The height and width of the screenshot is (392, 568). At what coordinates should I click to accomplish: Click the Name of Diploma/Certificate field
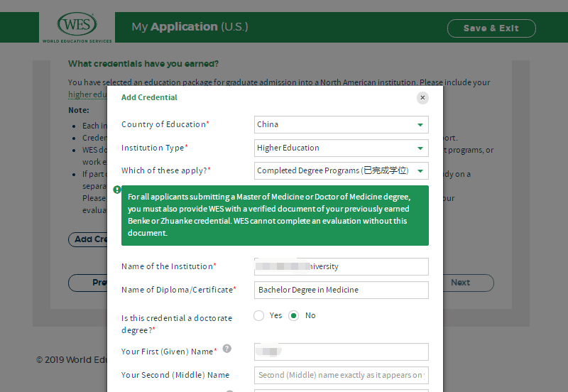pyautogui.click(x=341, y=290)
